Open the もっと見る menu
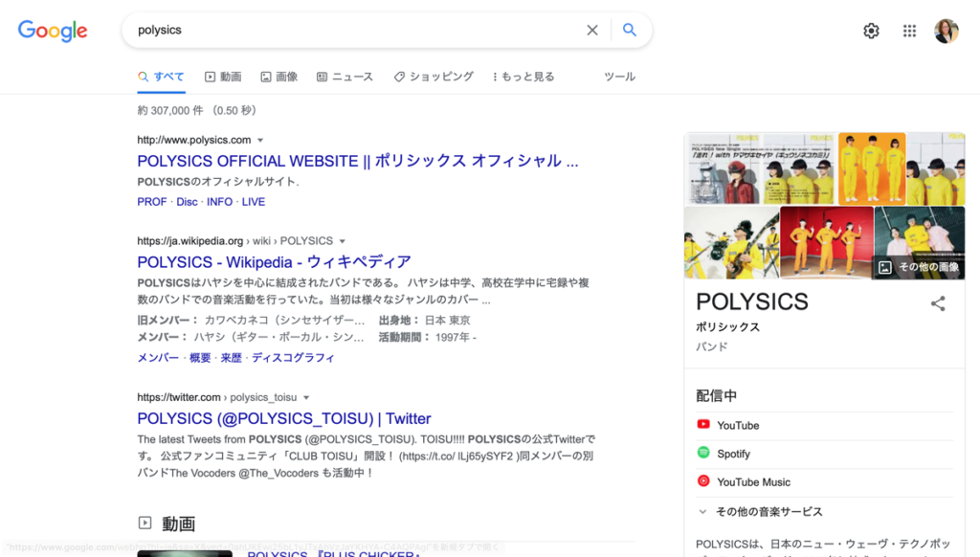This screenshot has height=557, width=980. click(523, 77)
